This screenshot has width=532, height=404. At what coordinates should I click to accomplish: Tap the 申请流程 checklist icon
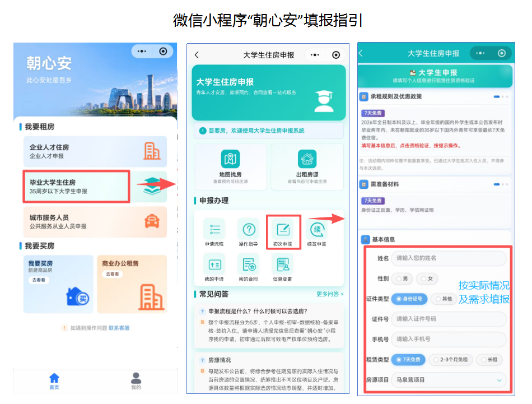[x=214, y=229]
